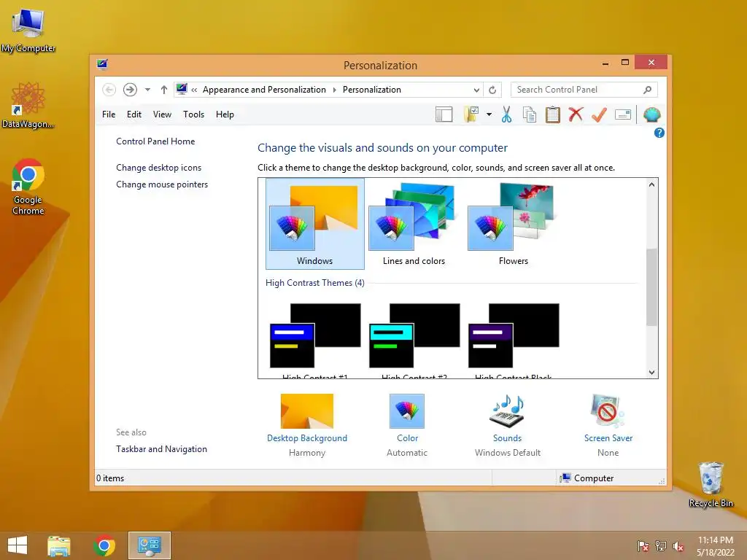Click the Copy toolbar icon
The height and width of the screenshot is (560, 747).
pos(530,114)
